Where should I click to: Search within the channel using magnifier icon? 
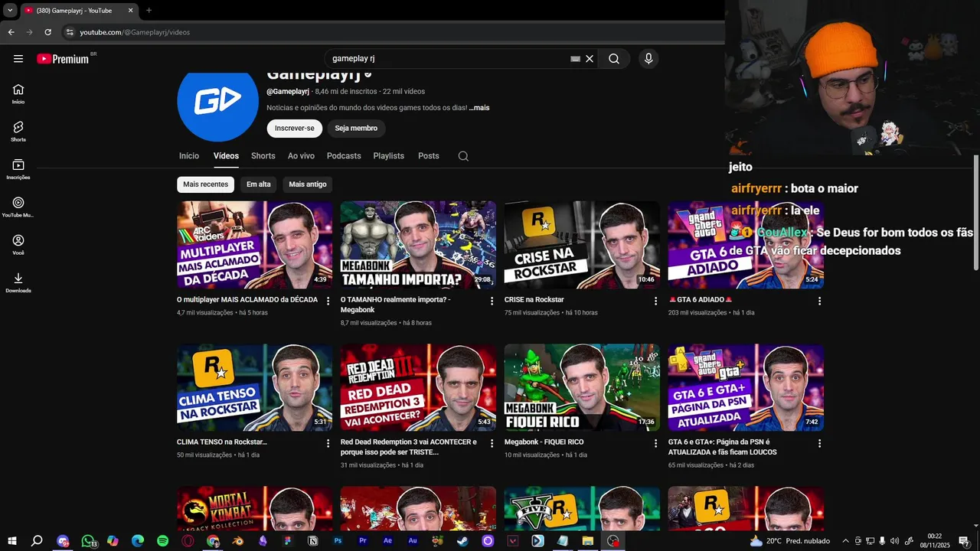pos(463,156)
